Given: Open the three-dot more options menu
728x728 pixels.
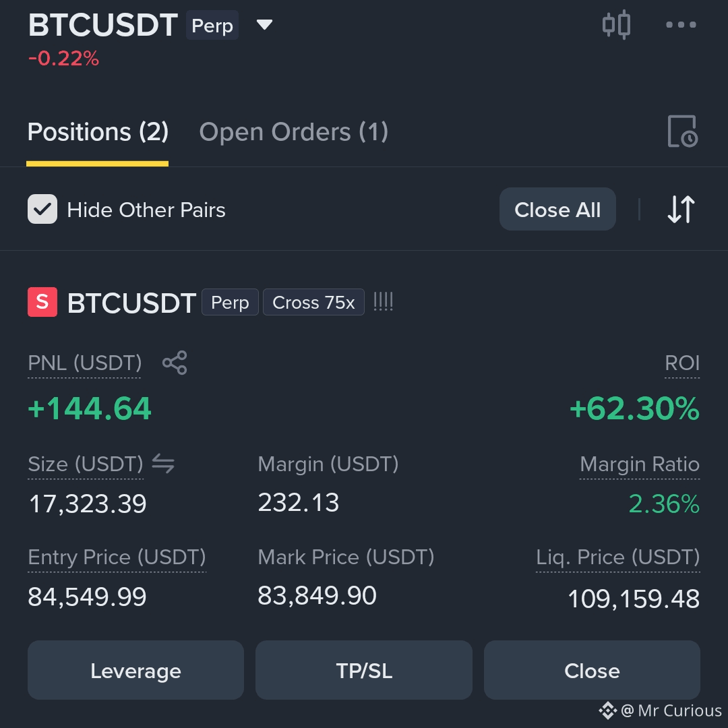Looking at the screenshot, I should click(681, 25).
